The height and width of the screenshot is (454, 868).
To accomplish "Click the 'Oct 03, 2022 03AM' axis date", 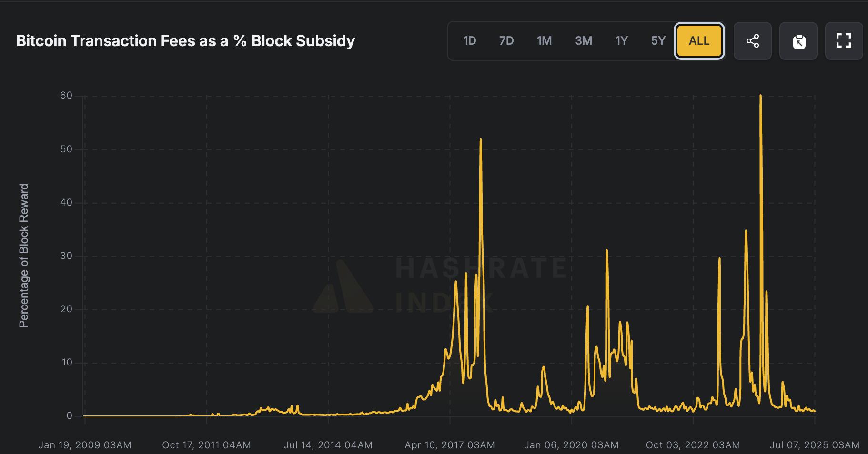I will (693, 445).
